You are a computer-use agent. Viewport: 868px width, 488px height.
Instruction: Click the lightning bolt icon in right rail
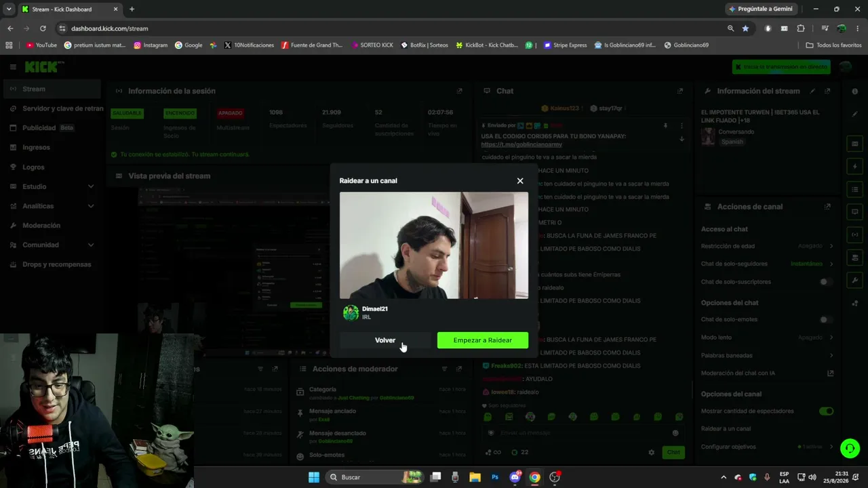854,167
